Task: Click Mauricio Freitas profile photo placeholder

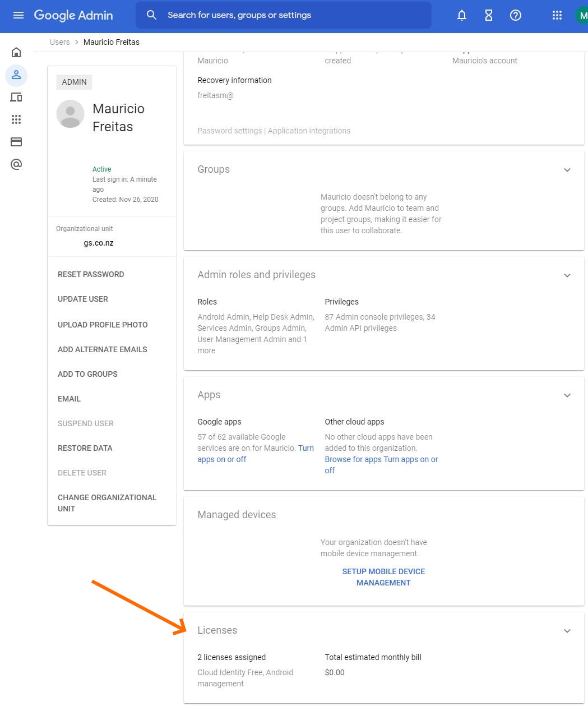Action: (x=71, y=114)
